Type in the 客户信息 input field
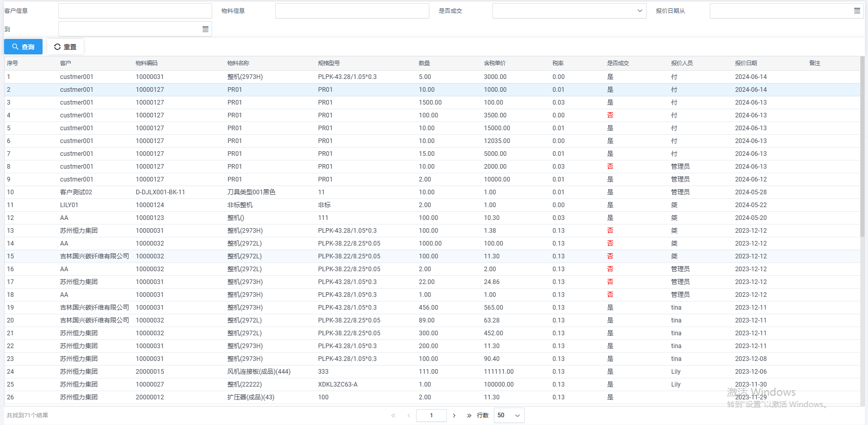The width and height of the screenshot is (868, 425). tap(135, 11)
